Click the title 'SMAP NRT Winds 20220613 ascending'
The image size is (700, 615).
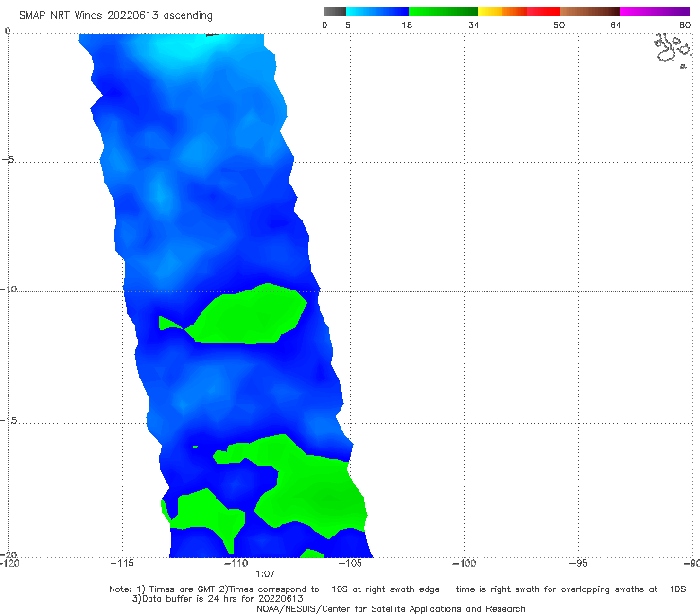pos(115,15)
